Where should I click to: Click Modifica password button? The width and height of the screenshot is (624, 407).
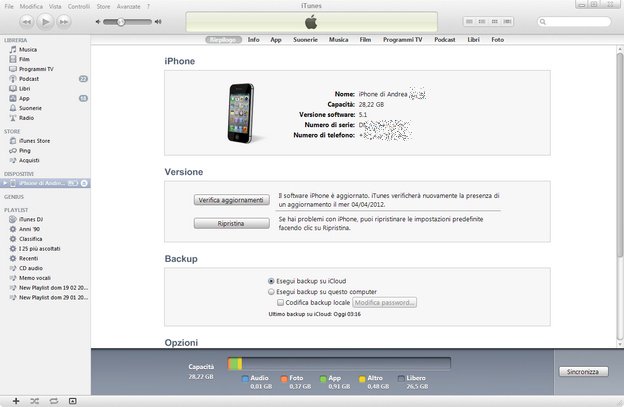coord(384,303)
